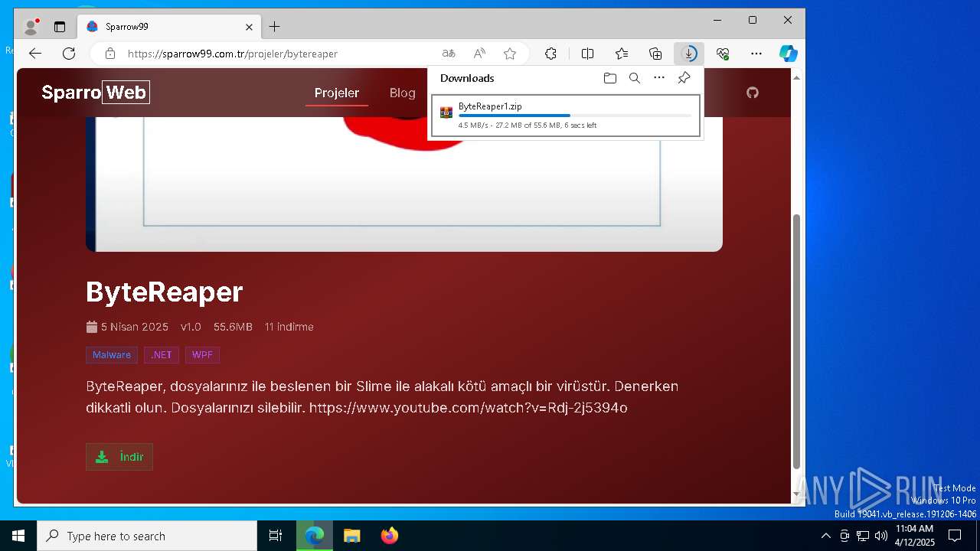Open the Projeler navigation item

click(x=337, y=93)
